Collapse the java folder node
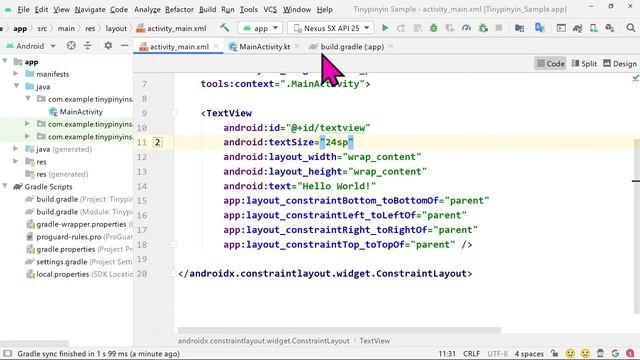This screenshot has height=360, width=640. pos(17,86)
